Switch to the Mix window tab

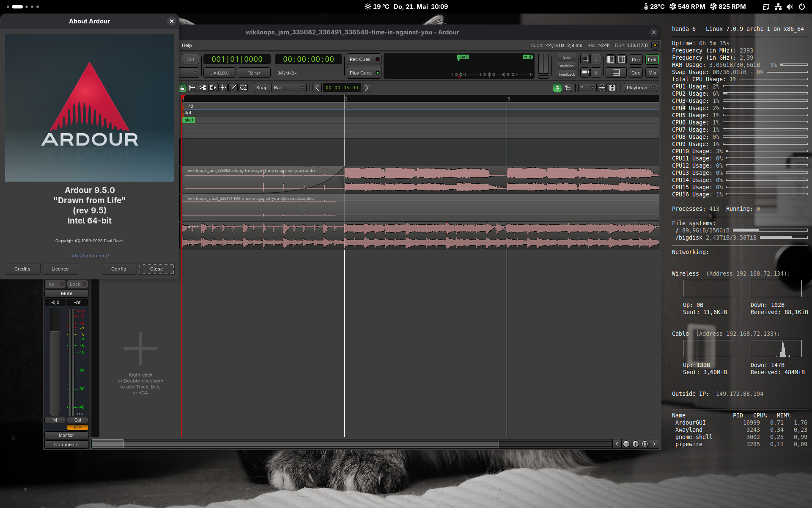(x=652, y=73)
